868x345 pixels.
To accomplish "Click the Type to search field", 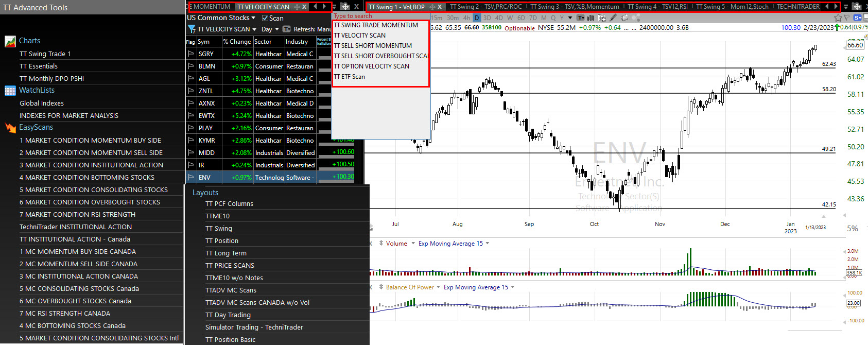I will tap(381, 16).
